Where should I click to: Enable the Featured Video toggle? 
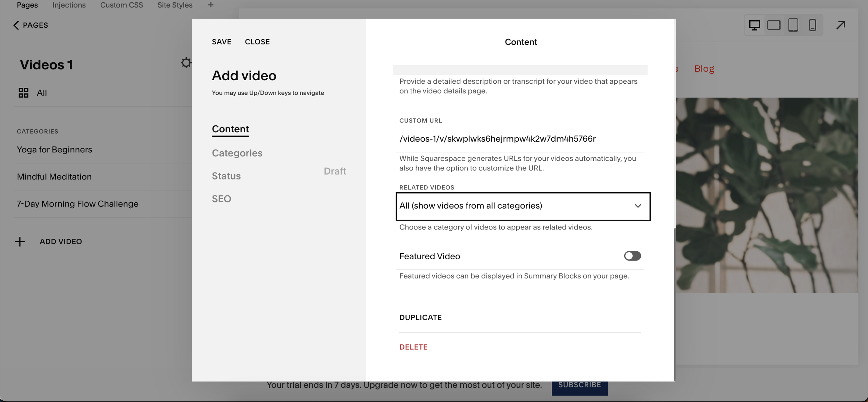click(632, 256)
